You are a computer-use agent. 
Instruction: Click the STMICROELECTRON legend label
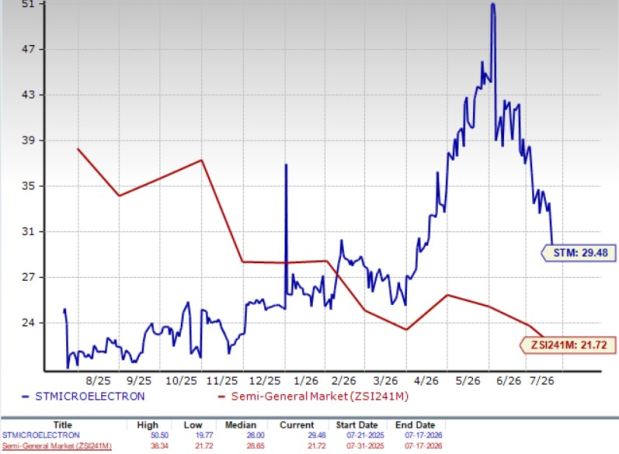(90, 396)
